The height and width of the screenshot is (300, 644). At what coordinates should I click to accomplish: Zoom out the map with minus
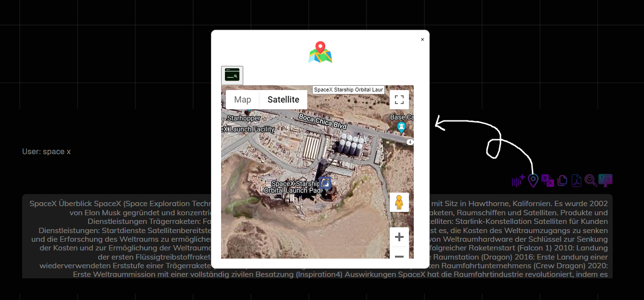click(399, 255)
